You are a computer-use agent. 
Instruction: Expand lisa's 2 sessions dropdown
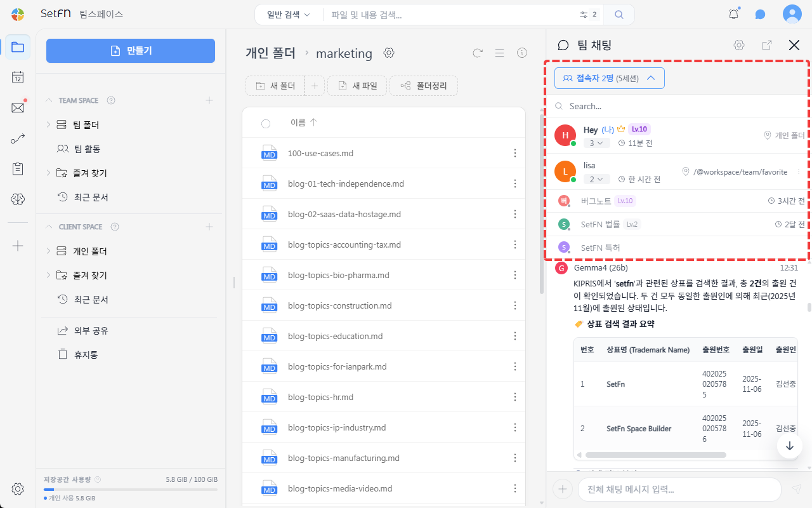click(596, 179)
